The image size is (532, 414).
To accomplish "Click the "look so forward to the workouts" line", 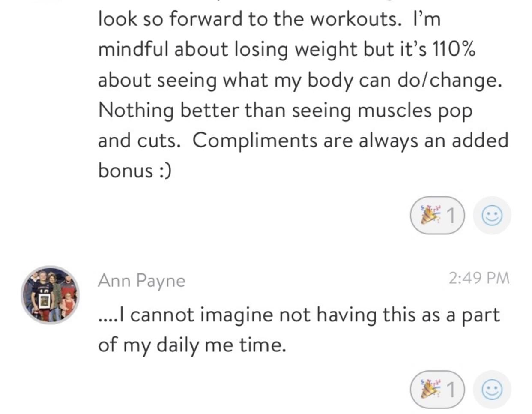I will pyautogui.click(x=269, y=19).
